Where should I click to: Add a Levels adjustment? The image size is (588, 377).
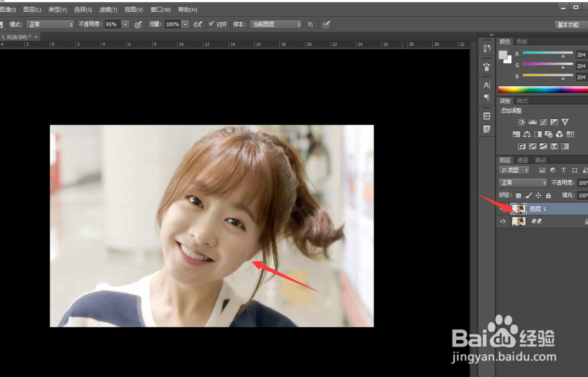(x=533, y=122)
